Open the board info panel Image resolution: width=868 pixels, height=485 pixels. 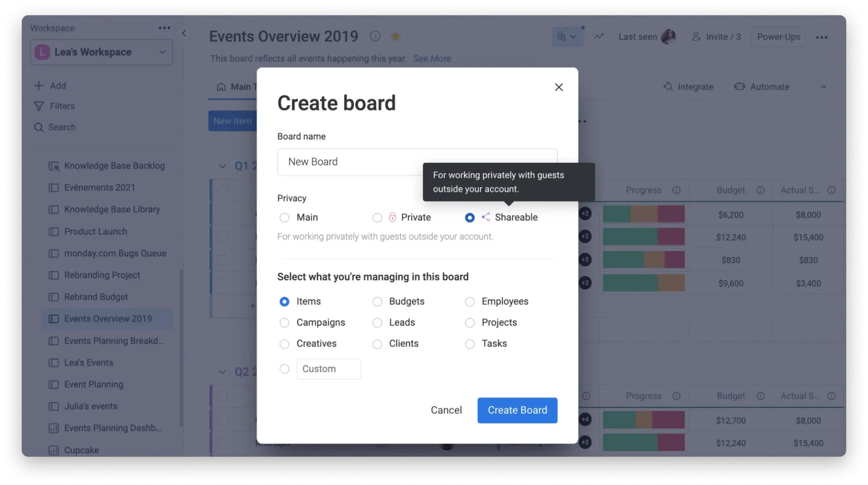375,36
